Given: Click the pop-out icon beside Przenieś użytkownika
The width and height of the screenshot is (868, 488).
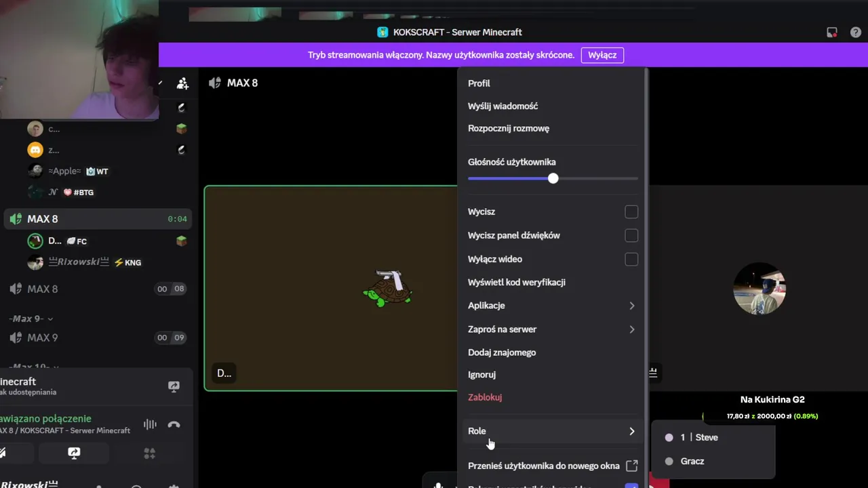Looking at the screenshot, I should (x=631, y=466).
